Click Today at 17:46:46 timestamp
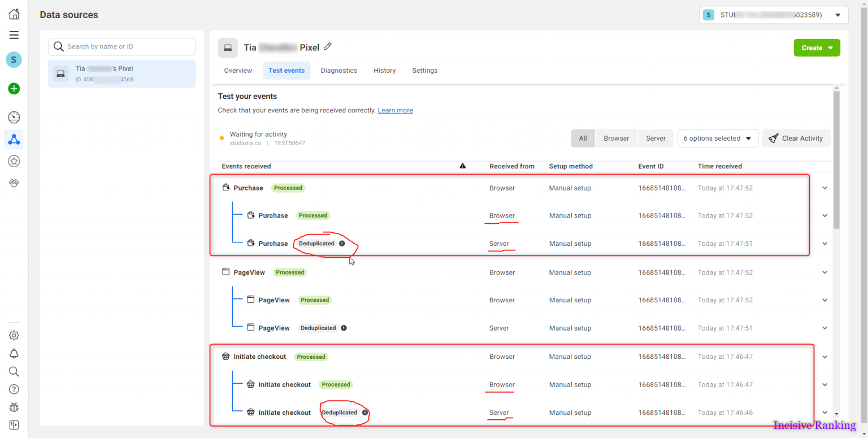868x438 pixels. click(x=725, y=413)
